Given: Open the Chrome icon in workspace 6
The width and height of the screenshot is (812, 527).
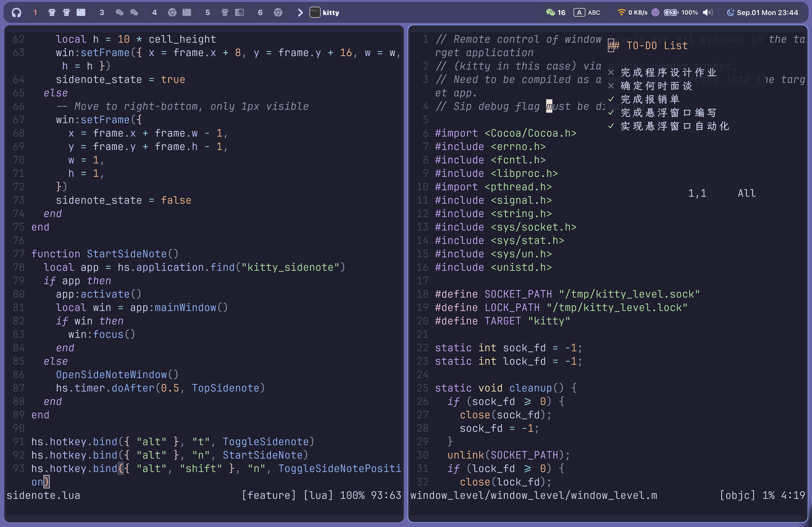Looking at the screenshot, I should [278, 13].
